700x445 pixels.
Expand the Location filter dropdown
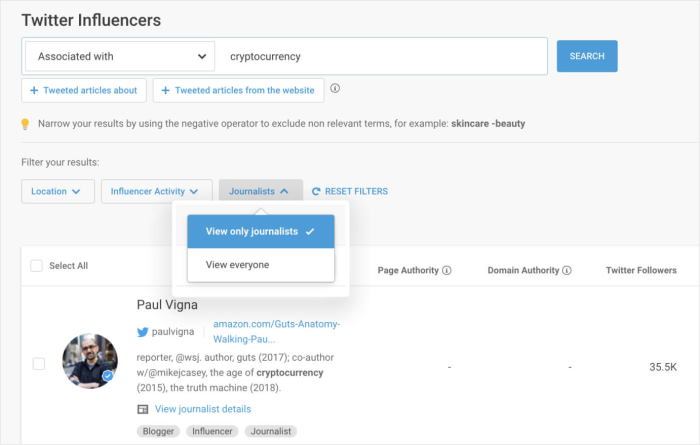pyautogui.click(x=57, y=191)
